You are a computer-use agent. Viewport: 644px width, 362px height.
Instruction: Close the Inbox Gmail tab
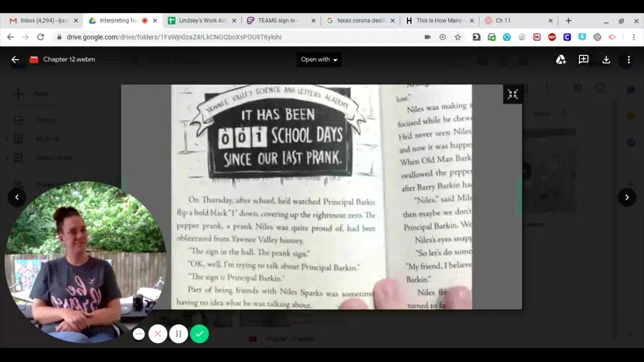pos(76,21)
